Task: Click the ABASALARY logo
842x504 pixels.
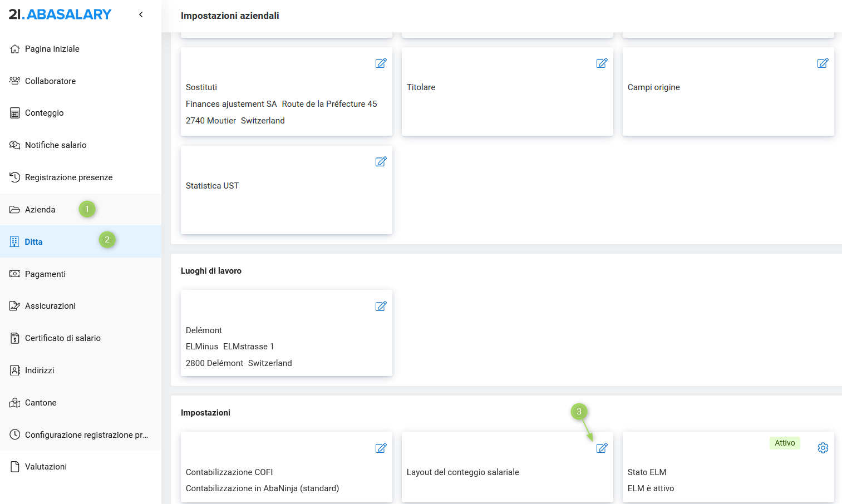Action: pos(60,14)
